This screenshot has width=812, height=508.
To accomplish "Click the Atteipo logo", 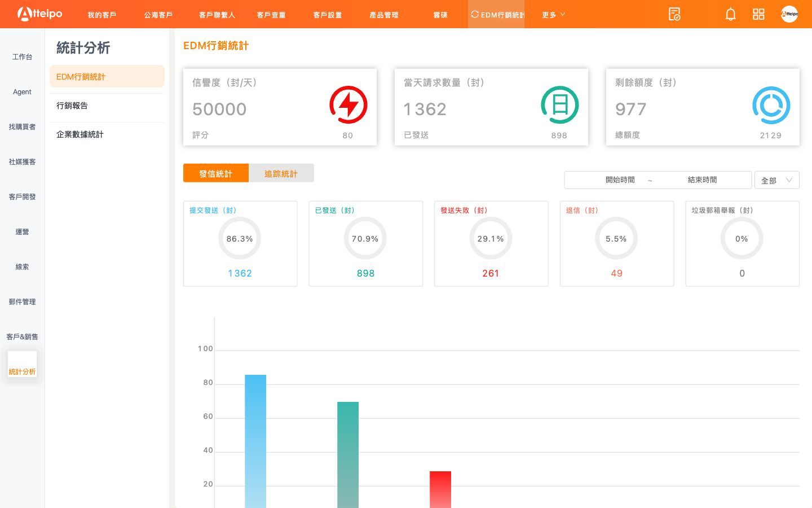I will point(39,14).
